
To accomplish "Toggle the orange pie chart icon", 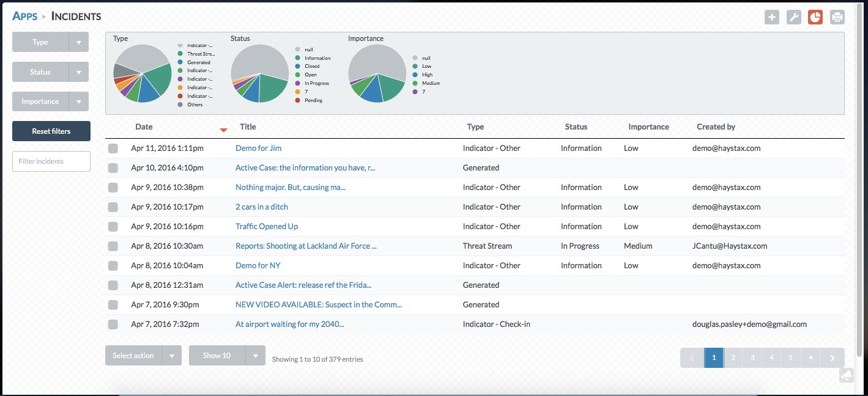I will [815, 17].
